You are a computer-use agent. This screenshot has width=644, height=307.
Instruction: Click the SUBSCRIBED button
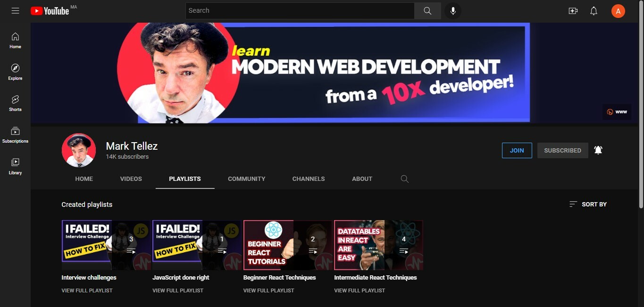click(563, 150)
